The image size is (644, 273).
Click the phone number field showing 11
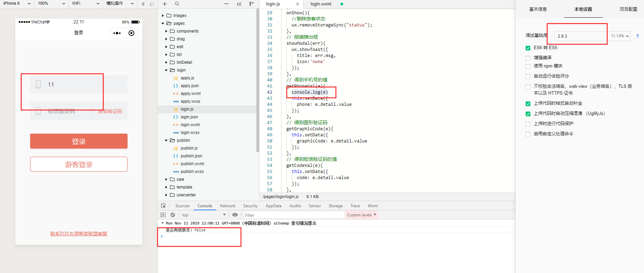pyautogui.click(x=79, y=84)
